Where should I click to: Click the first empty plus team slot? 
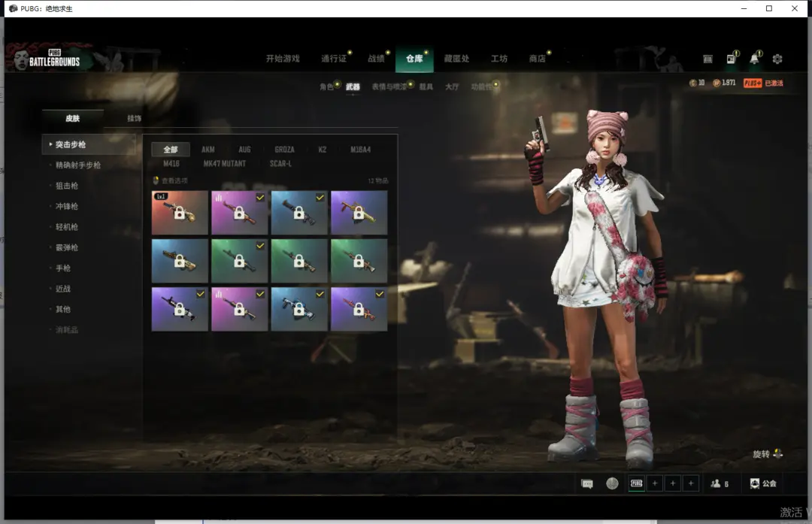pos(655,483)
